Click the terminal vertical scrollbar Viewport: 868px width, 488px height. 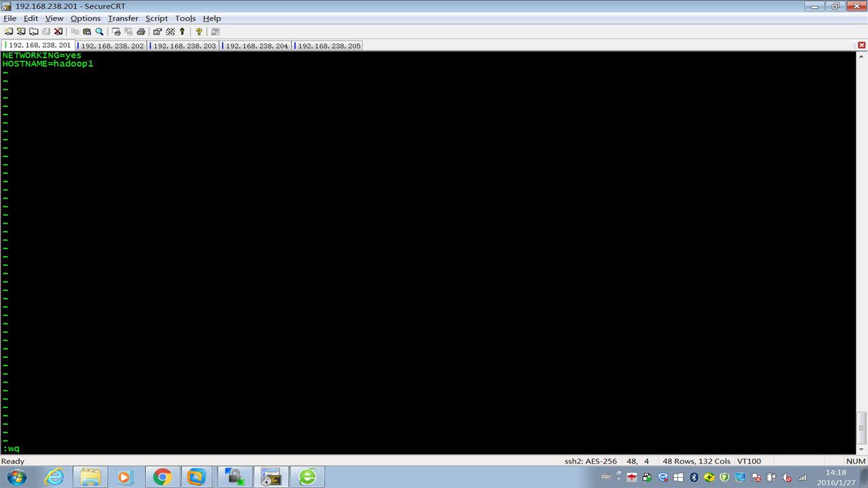point(862,252)
